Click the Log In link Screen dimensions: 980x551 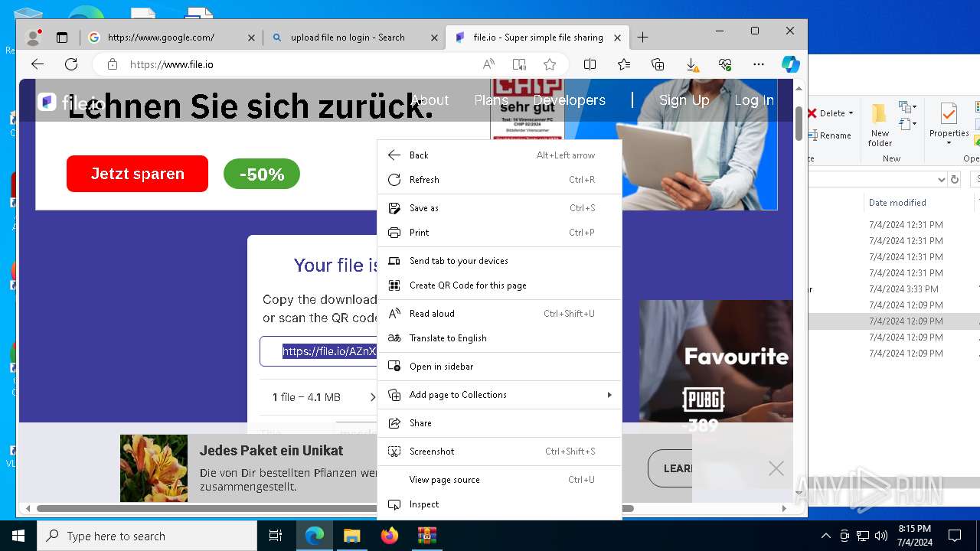tap(754, 100)
